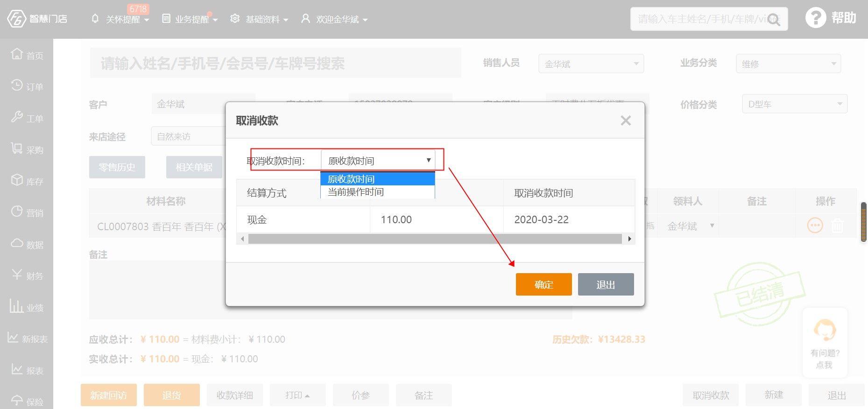Image resolution: width=868 pixels, height=409 pixels.
Task: Open the 保险 insurance umbrella icon
Action: (x=17, y=401)
